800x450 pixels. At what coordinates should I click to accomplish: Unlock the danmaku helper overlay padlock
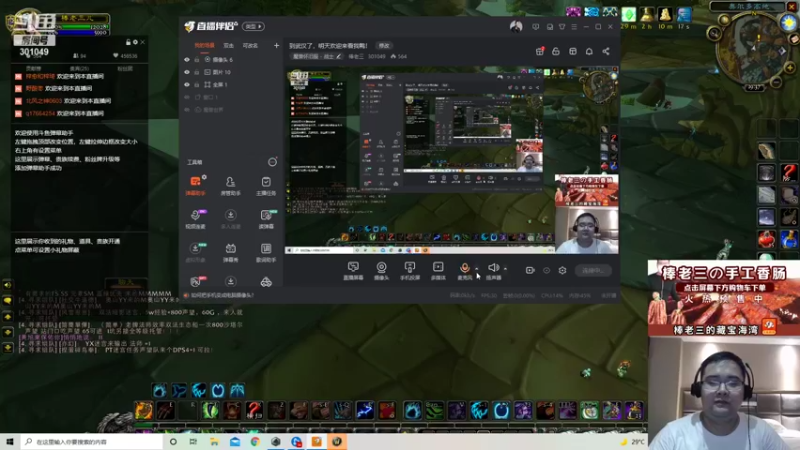(x=128, y=42)
